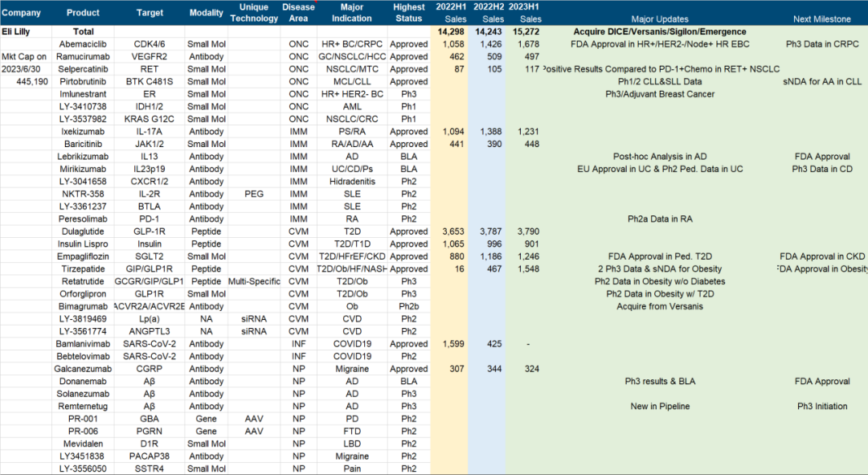Click the Dulaglutide 2022H1 value 3,653
Screen dimensions: 868x475
(x=453, y=231)
